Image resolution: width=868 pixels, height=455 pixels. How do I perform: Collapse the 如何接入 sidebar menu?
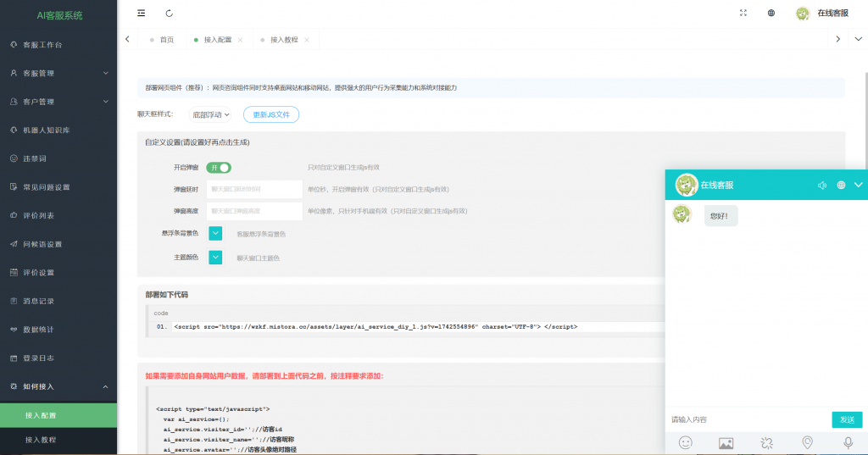[x=58, y=386]
